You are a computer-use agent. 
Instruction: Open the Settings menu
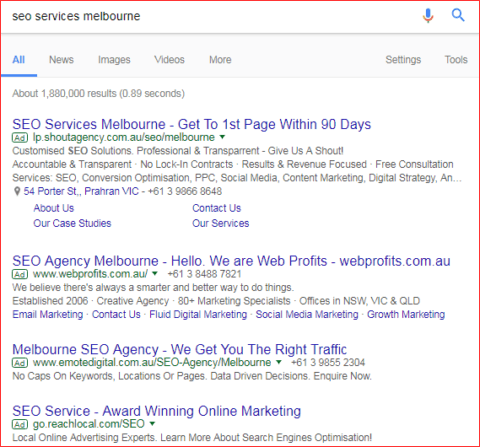click(403, 60)
